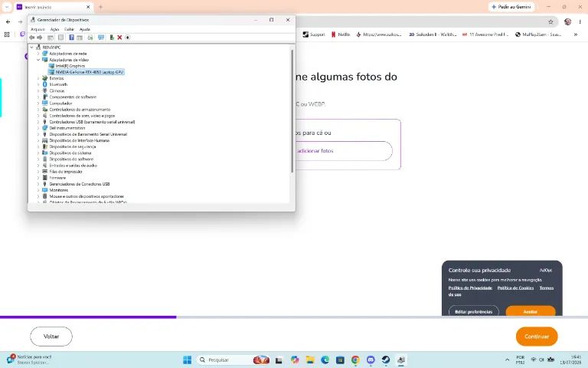Open the Exibir menu
Viewport: 588px width, 368px height.
coord(69,29)
